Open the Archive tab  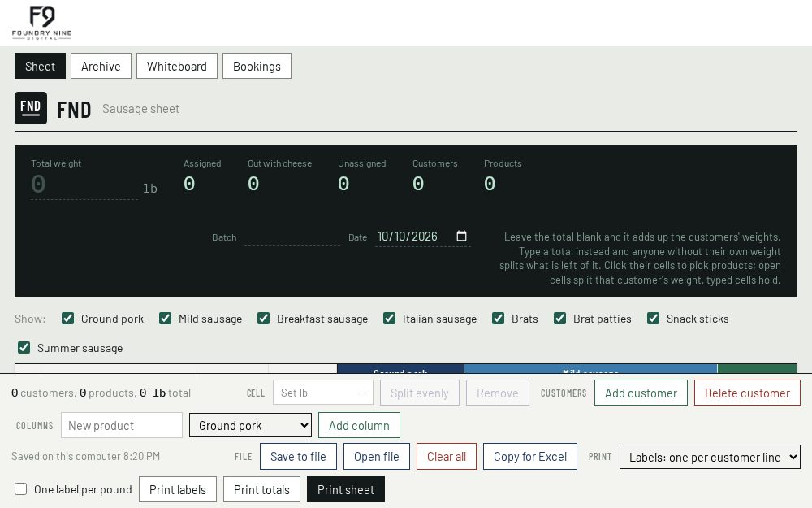(101, 66)
